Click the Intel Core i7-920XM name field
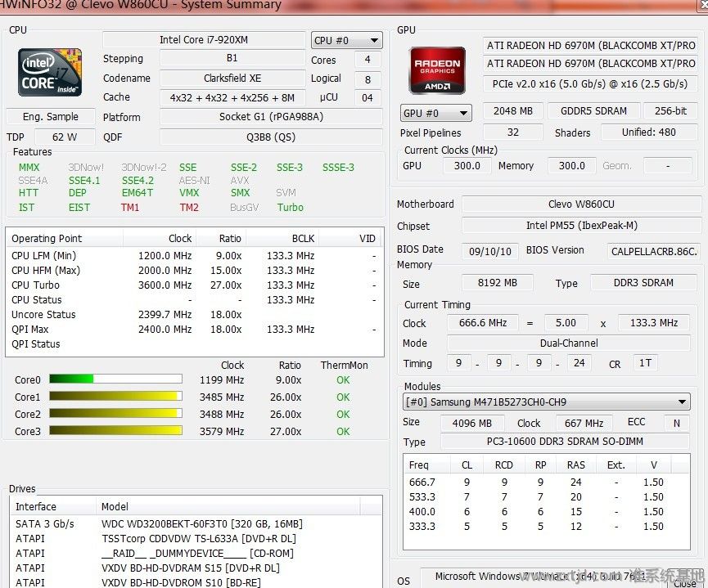This screenshot has width=708, height=588. [x=204, y=40]
